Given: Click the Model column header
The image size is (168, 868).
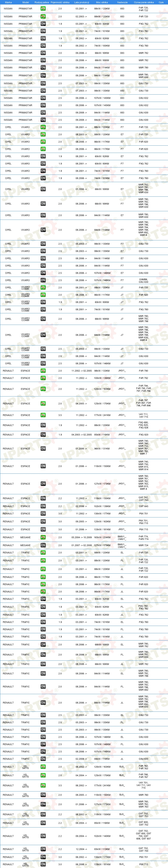Looking at the screenshot, I should [25, 2].
